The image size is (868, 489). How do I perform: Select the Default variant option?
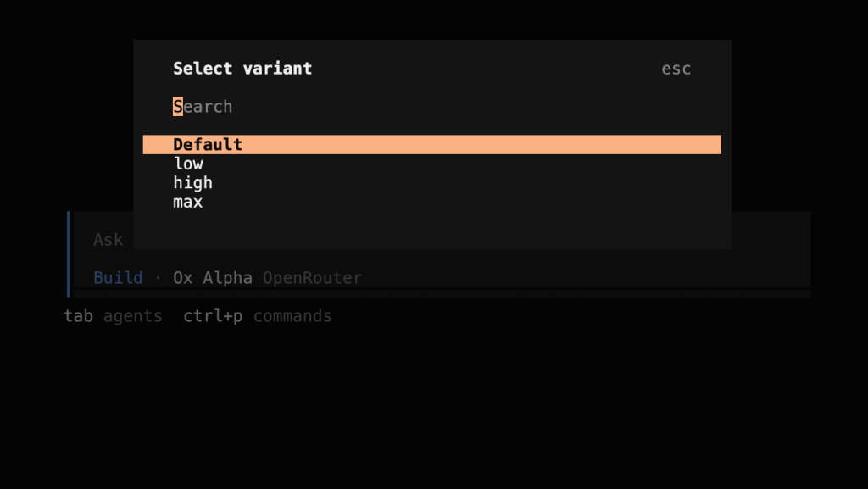[x=431, y=144]
